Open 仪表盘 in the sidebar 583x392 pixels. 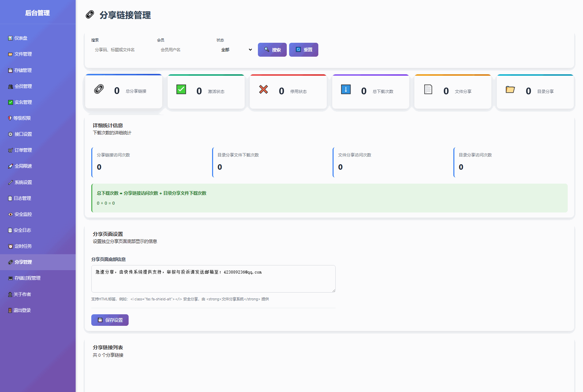tap(21, 38)
